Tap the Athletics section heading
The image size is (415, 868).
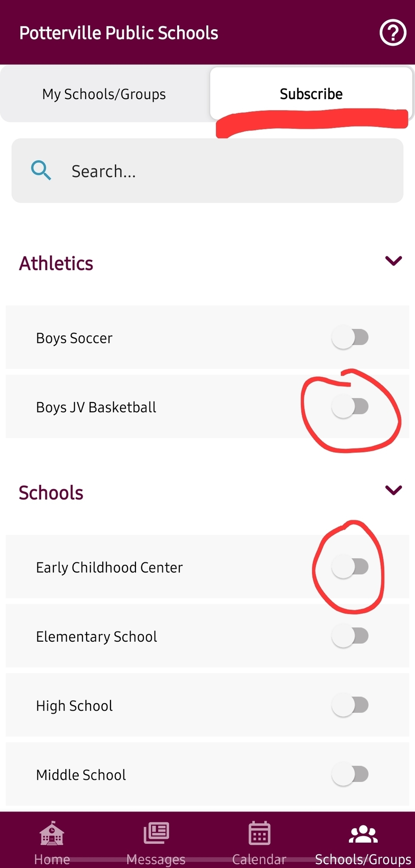click(56, 263)
